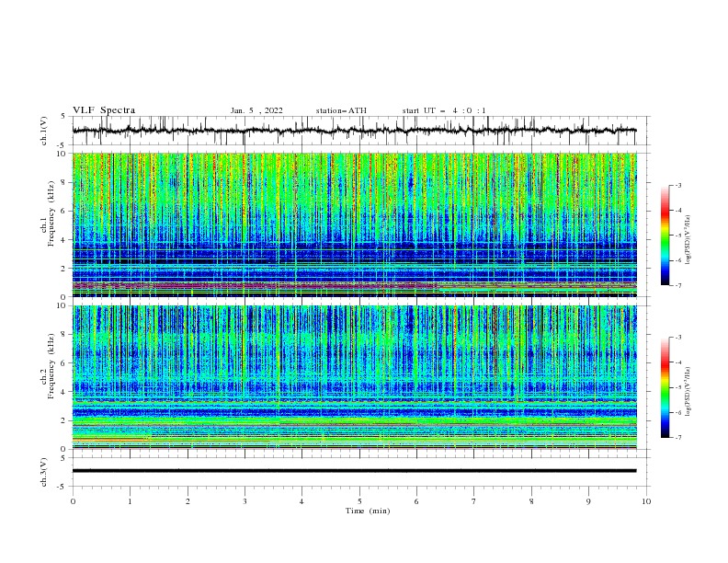Viewport: 728px width, 563px height.
Task: Click the "3" minute tick label
Action: (245, 501)
